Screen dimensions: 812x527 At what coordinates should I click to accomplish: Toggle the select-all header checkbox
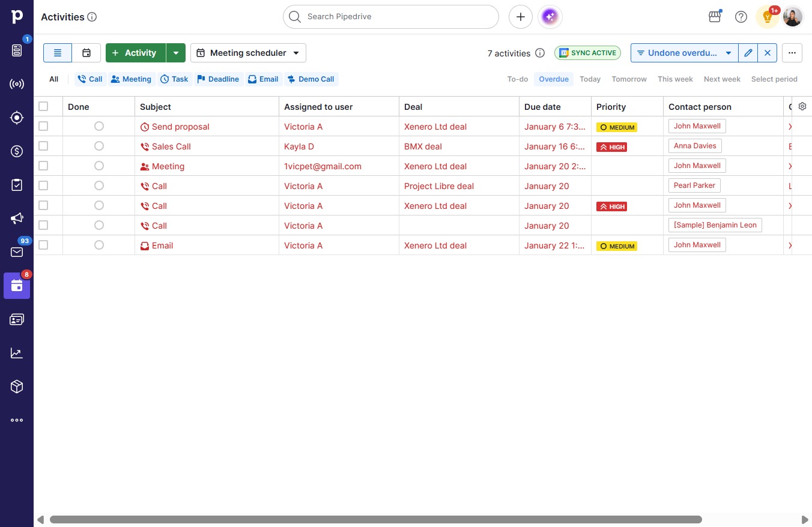(43, 106)
